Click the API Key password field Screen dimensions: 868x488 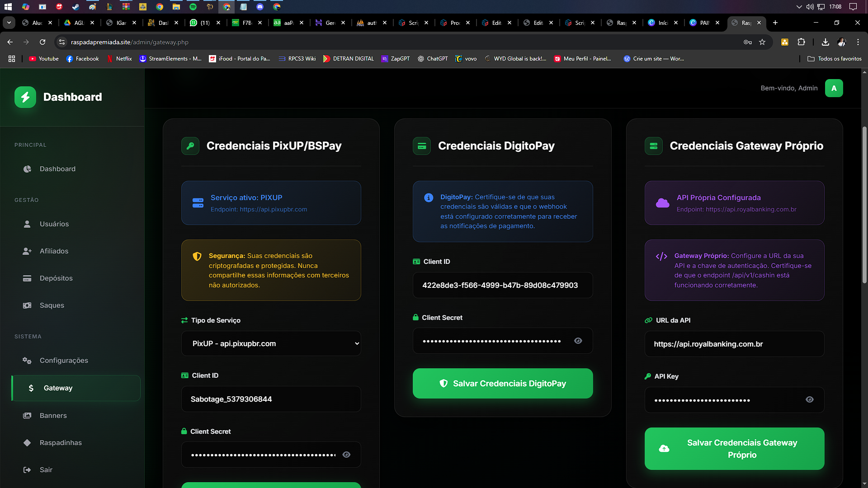point(734,400)
